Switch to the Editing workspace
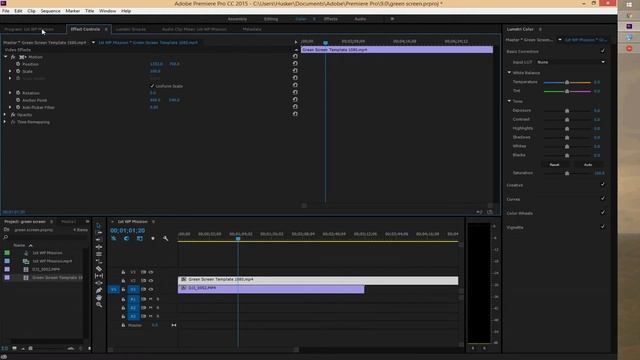 coord(271,19)
